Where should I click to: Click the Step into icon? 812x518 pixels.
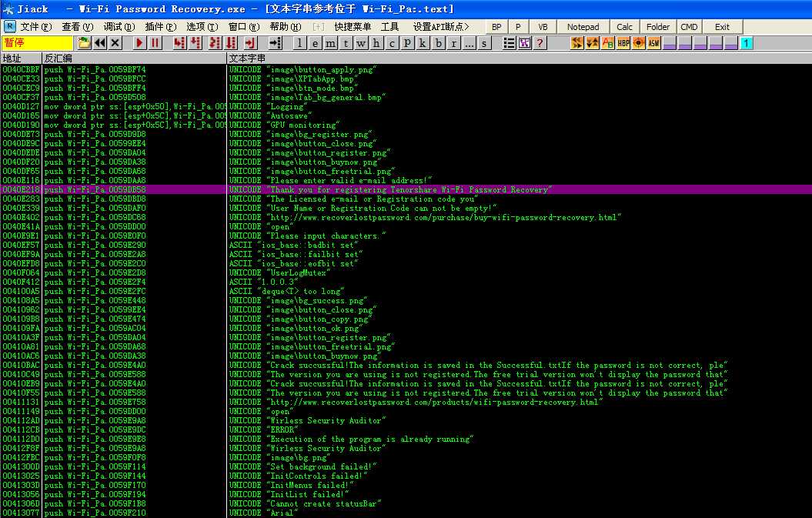[x=179, y=43]
